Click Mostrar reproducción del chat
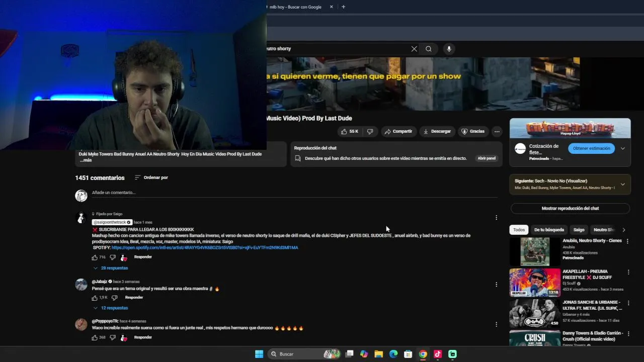The image size is (644, 362). 570,208
